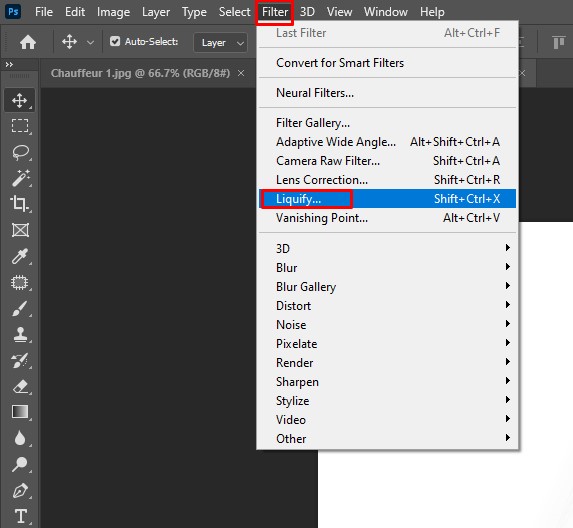The image size is (573, 528).
Task: Select the Rectangular Marquee tool
Action: (x=20, y=126)
